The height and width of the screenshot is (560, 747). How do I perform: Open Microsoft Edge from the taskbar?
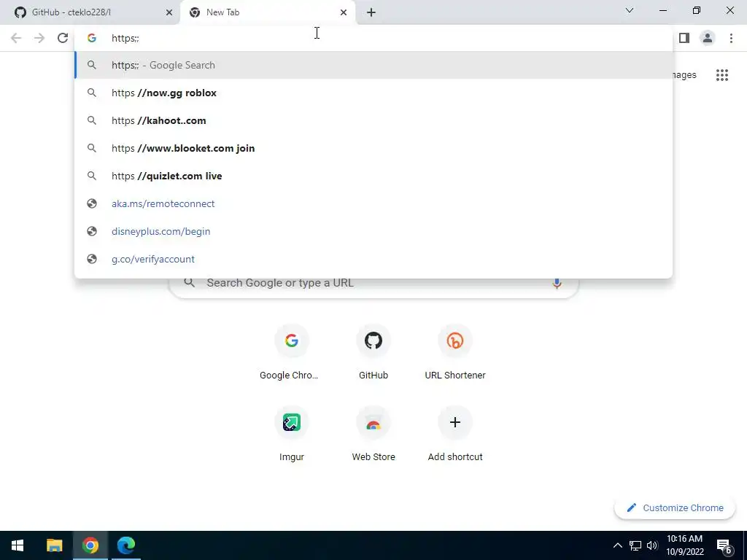click(126, 545)
